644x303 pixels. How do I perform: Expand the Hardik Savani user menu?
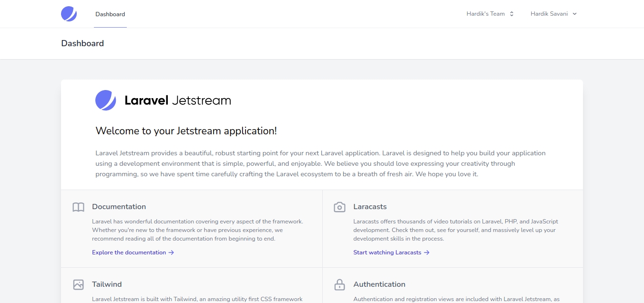(x=553, y=14)
